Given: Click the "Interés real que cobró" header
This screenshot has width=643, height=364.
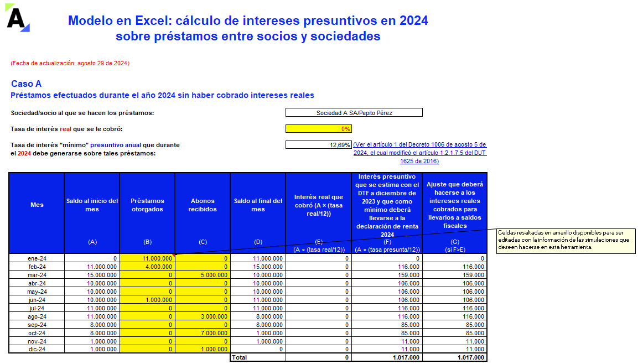Looking at the screenshot, I should click(x=319, y=213).
